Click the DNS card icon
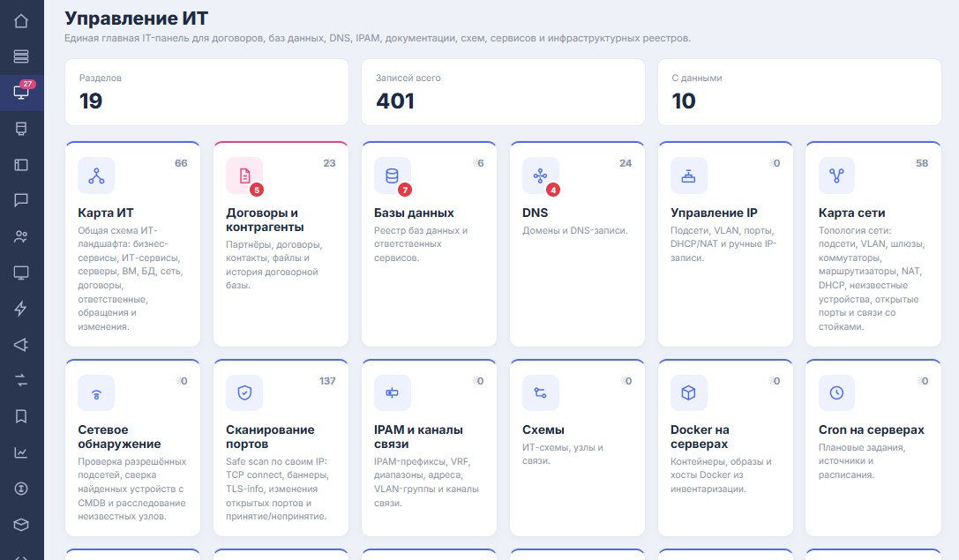 pos(541,175)
